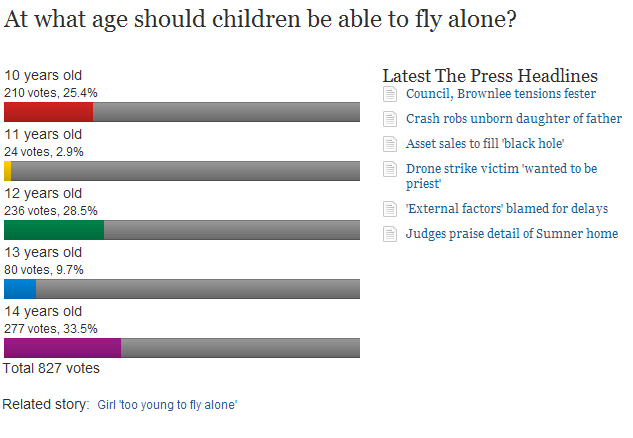Screen dimensions: 633x438
Task: Open related story 'Girl too young to fly alone'
Action: click(x=167, y=405)
